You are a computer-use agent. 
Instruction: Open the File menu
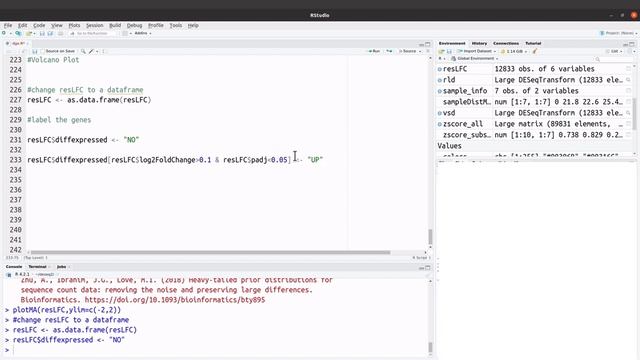[x=8, y=25]
